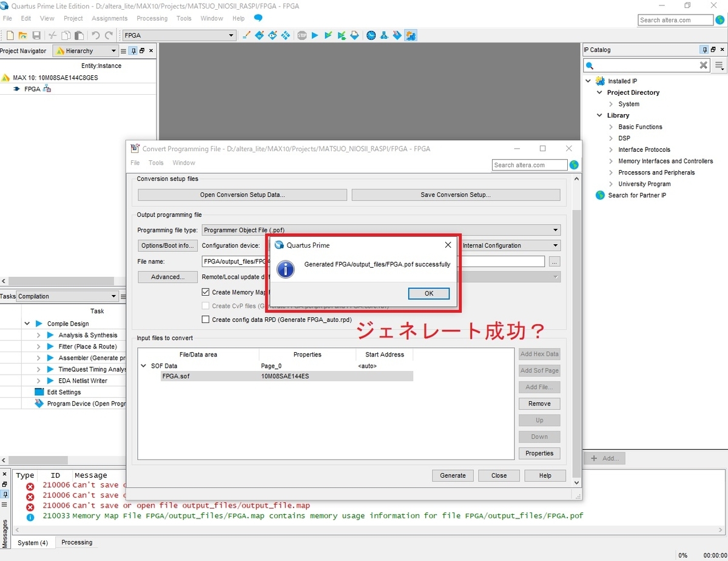Image resolution: width=728 pixels, height=561 pixels.
Task: Click the New file toolbar icon
Action: click(10, 36)
